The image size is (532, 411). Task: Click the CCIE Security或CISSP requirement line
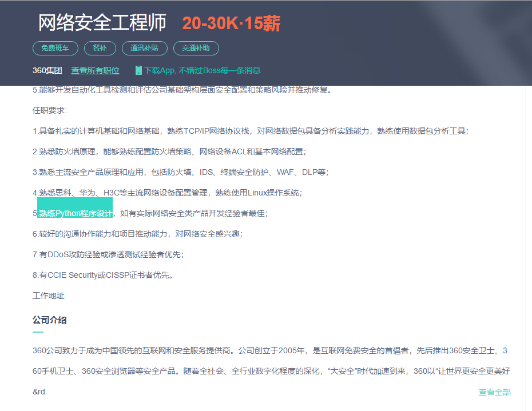[103, 275]
